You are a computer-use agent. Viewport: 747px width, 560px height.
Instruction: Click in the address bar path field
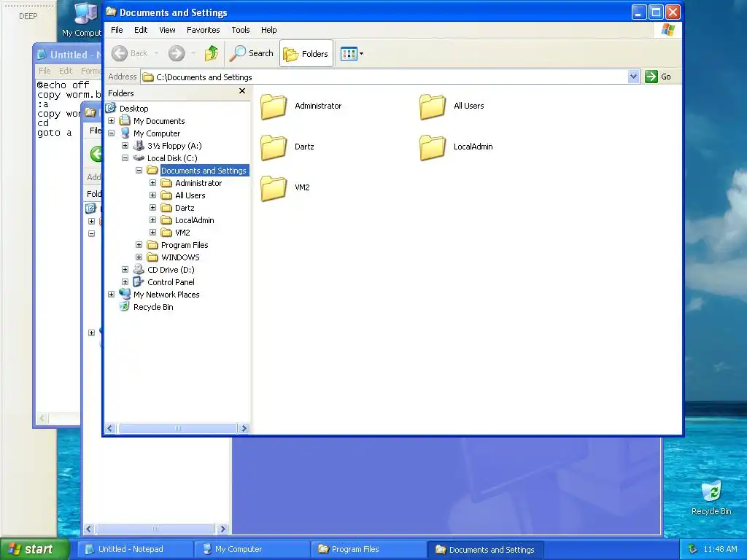click(x=385, y=77)
